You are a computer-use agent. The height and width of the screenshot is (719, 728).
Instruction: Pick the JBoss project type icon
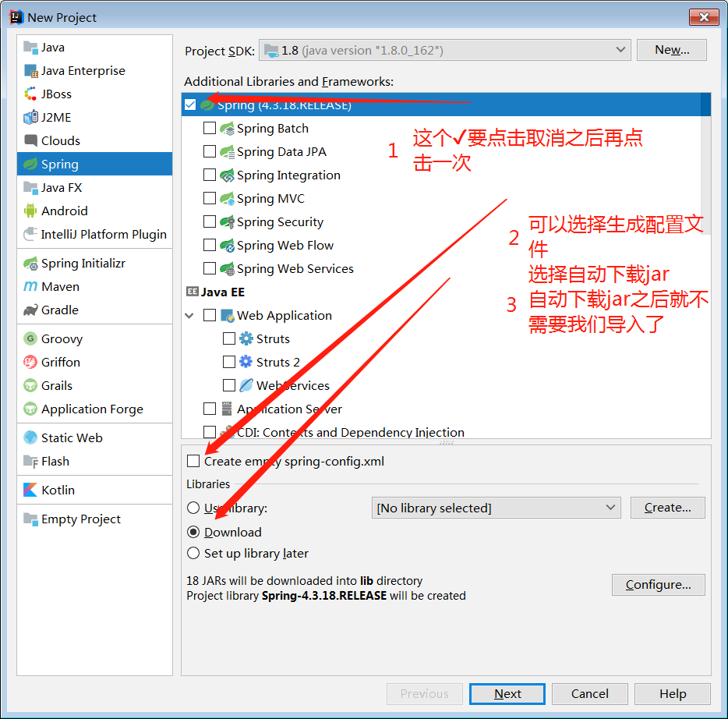point(30,94)
